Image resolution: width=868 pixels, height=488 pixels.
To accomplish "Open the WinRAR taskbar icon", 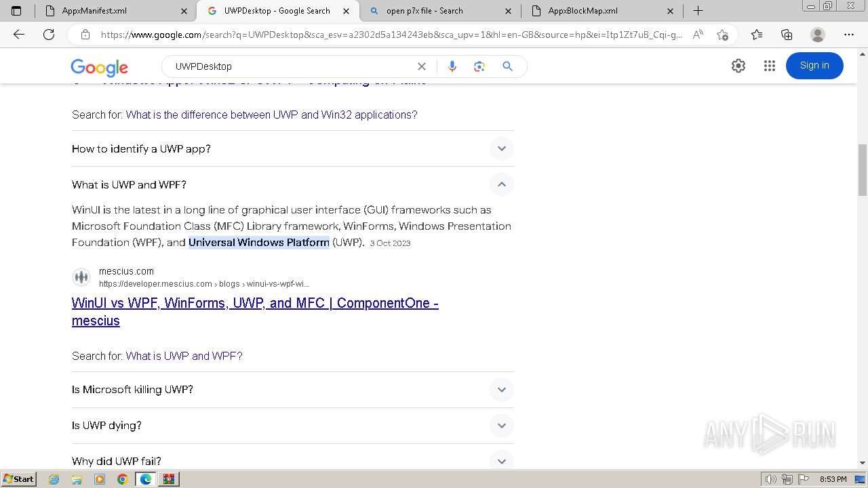I will [x=169, y=479].
